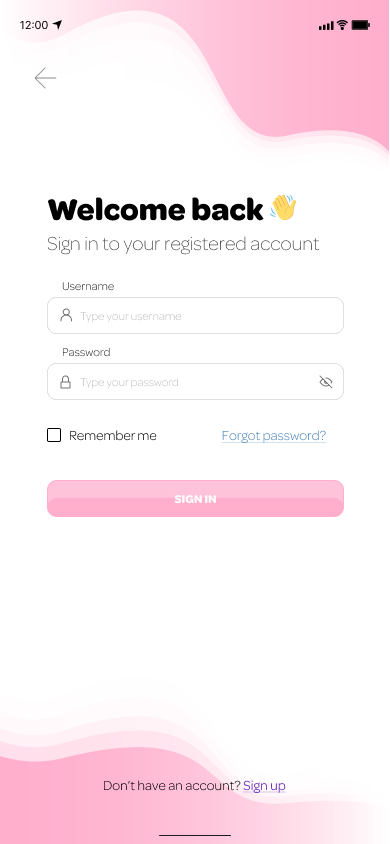
Task: Check the Remember me checkbox
Action: (54, 435)
